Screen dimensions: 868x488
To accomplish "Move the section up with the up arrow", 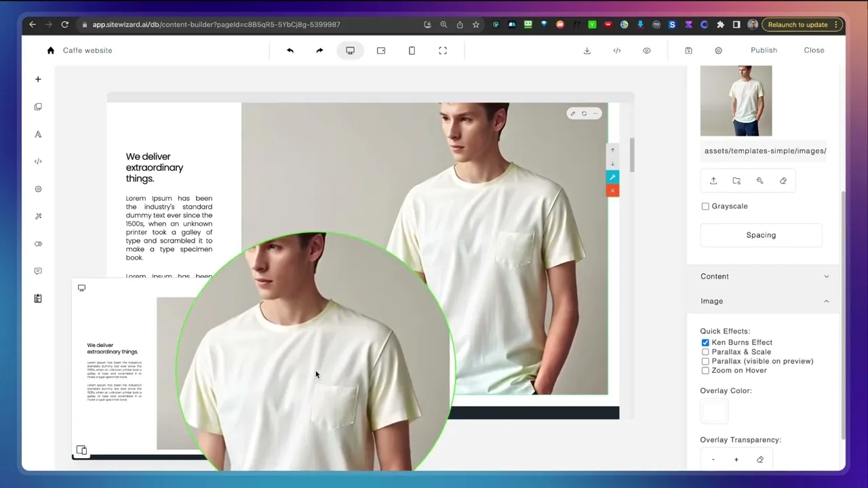I will 612,150.
